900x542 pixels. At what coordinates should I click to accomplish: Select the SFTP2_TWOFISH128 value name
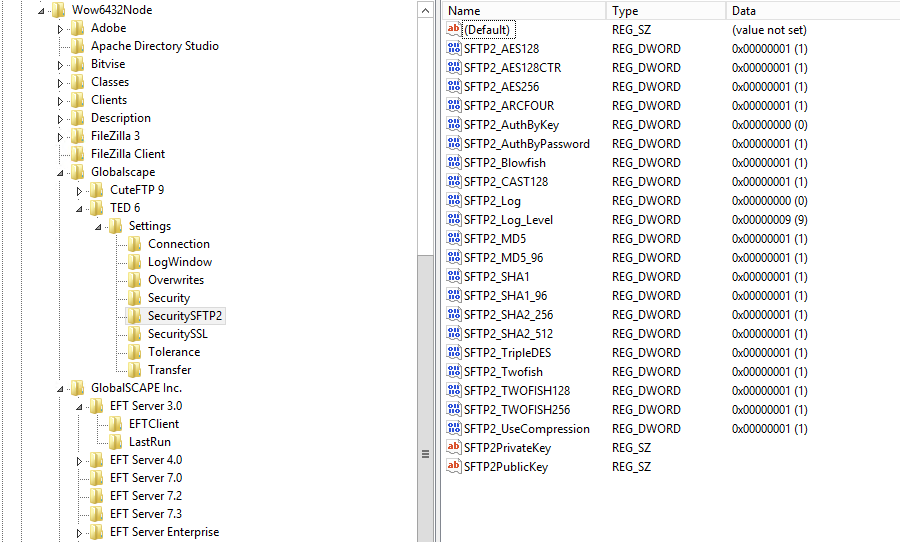[x=517, y=390]
